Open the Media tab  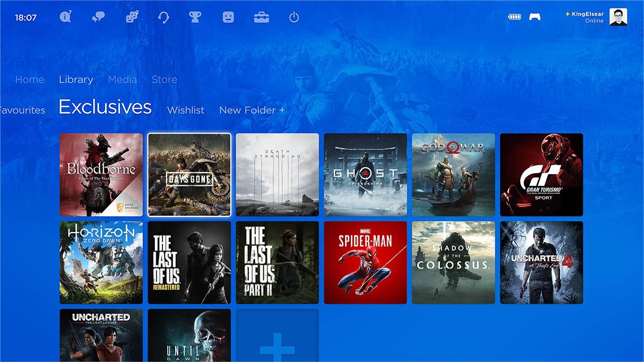pyautogui.click(x=122, y=79)
